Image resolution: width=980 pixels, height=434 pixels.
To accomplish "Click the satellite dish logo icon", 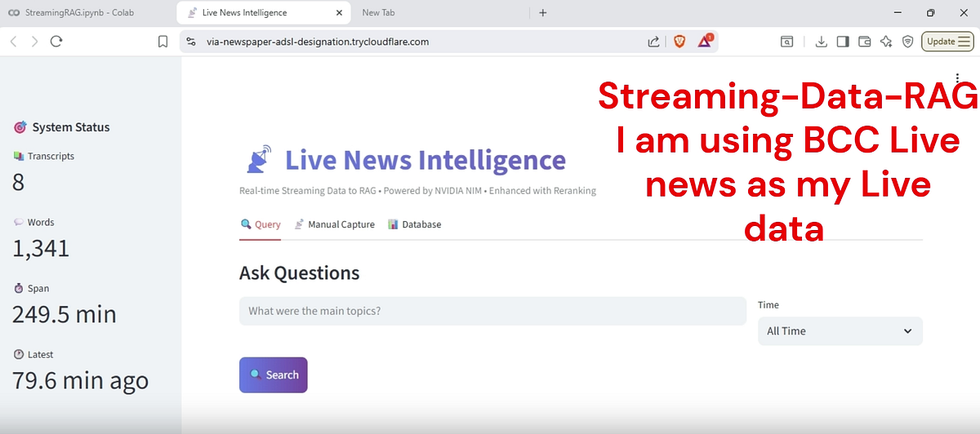I will pos(259,160).
